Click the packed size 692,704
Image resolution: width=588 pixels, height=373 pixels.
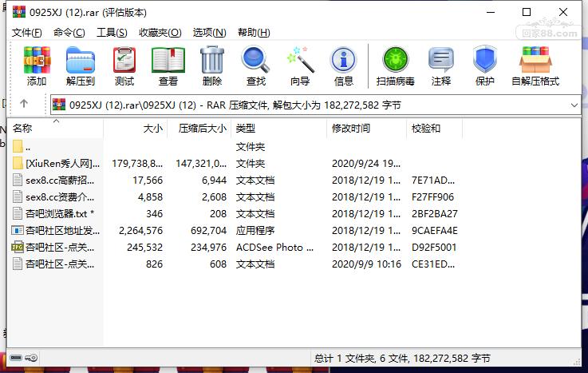(208, 230)
